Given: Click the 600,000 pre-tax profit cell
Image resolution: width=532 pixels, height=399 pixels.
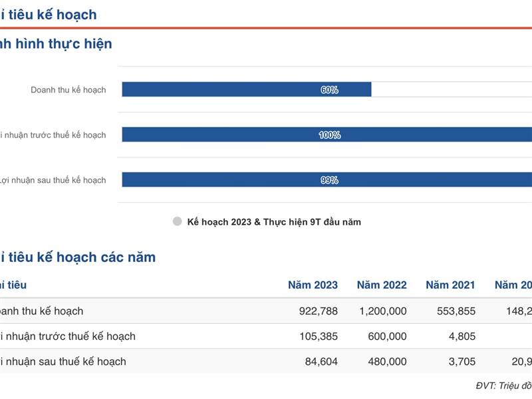Looking at the screenshot, I should click(x=386, y=336).
